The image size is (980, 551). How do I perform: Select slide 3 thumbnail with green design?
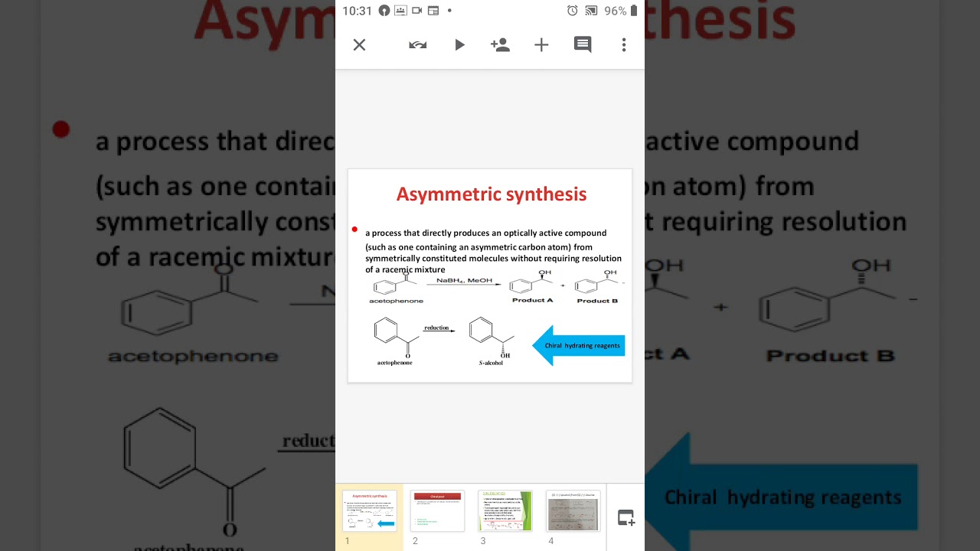(x=505, y=510)
